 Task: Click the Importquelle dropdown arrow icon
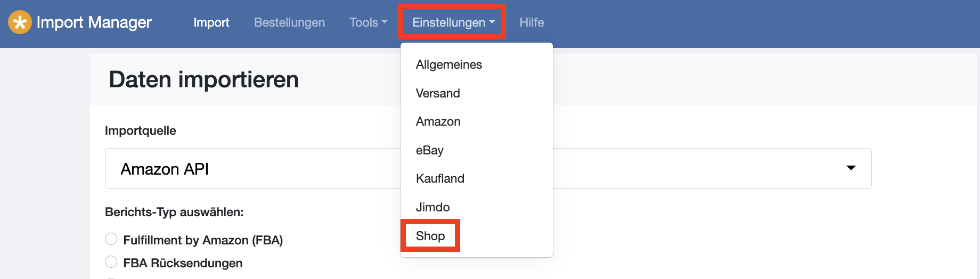point(851,168)
